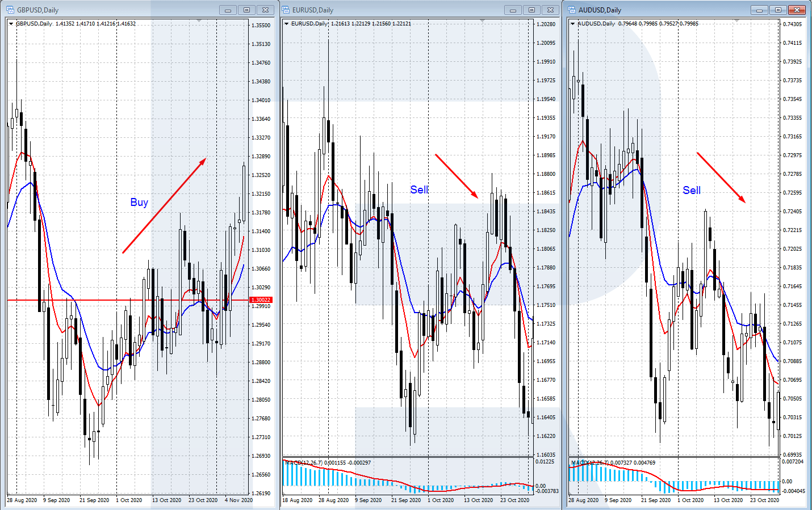Select the Sell text label on AUDUSD
Image resolution: width=812 pixels, height=510 pixels.
coord(692,190)
